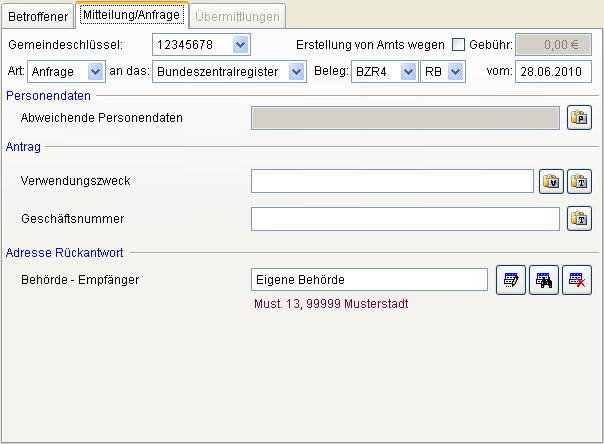The height and width of the screenshot is (444, 604).
Task: Click the T icon beside Geschäftsnummer
Action: coord(579,218)
